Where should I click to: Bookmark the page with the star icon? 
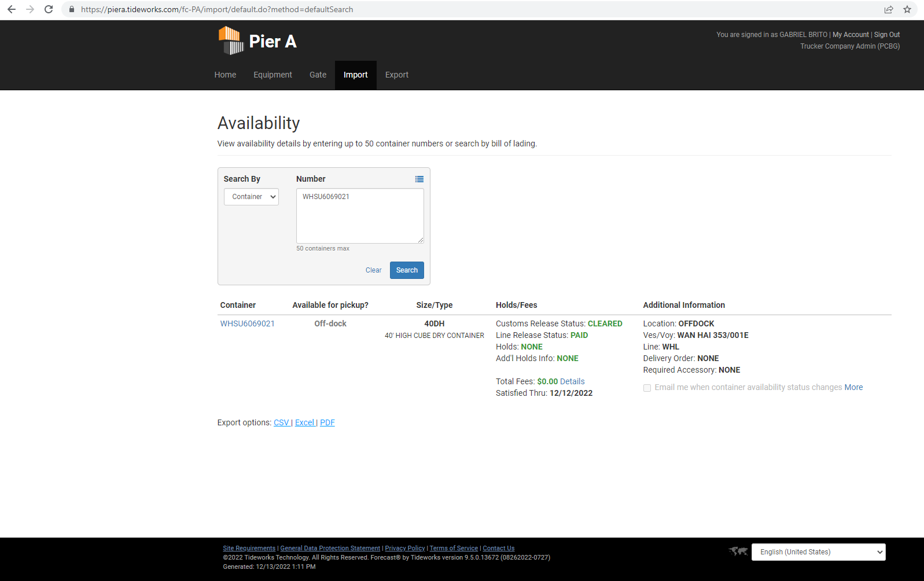point(907,9)
